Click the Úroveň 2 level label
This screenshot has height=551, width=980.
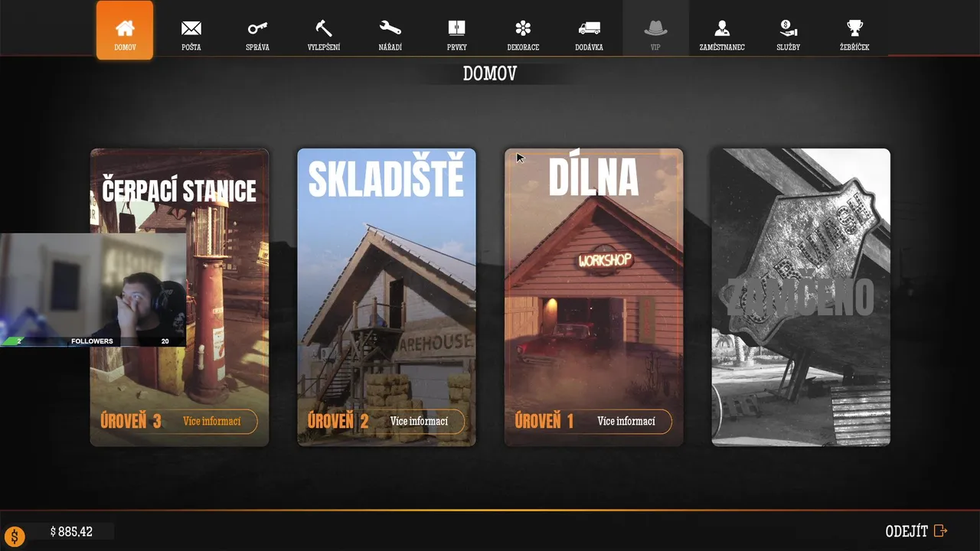click(338, 421)
